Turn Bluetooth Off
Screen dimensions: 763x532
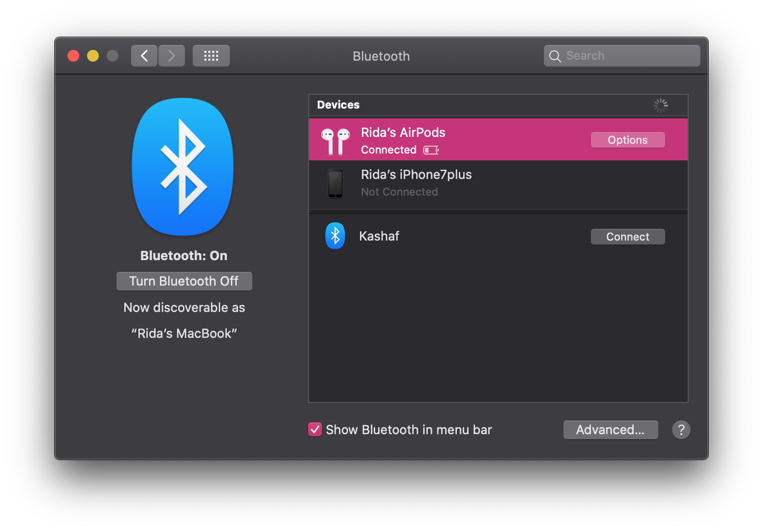click(184, 281)
